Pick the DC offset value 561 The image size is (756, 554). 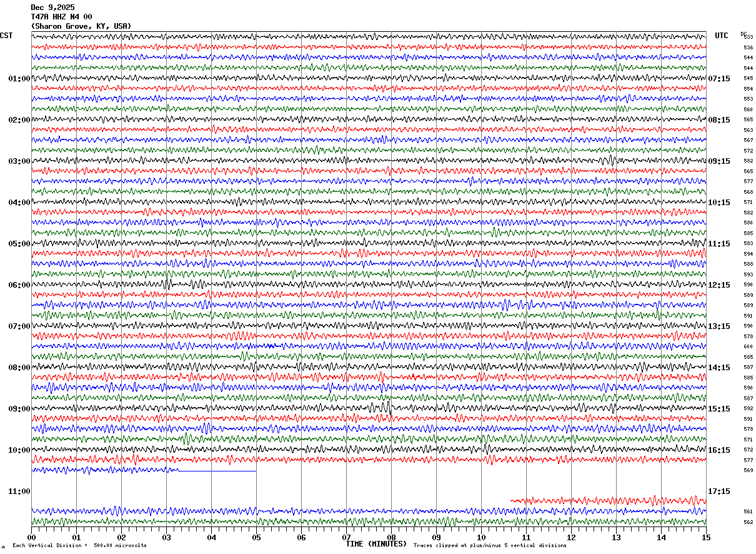tap(748, 511)
